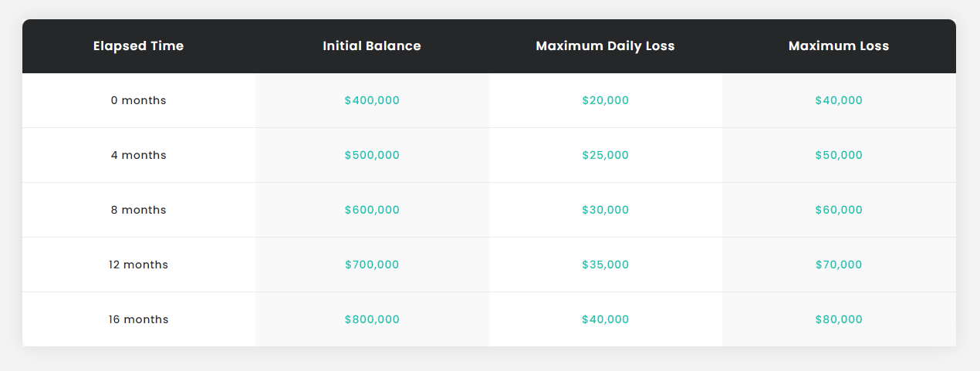The height and width of the screenshot is (371, 980).
Task: Select the 8 months row label
Action: (x=139, y=210)
